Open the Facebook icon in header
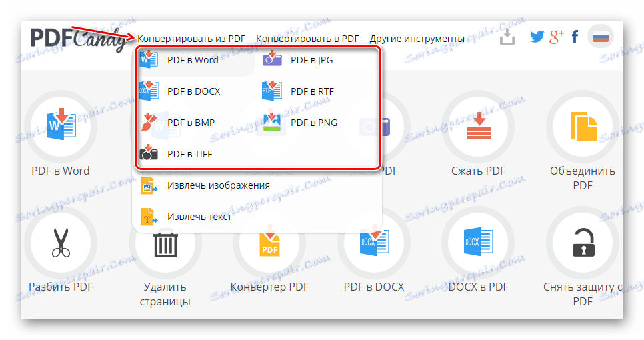This screenshot has width=644, height=340. 575,37
